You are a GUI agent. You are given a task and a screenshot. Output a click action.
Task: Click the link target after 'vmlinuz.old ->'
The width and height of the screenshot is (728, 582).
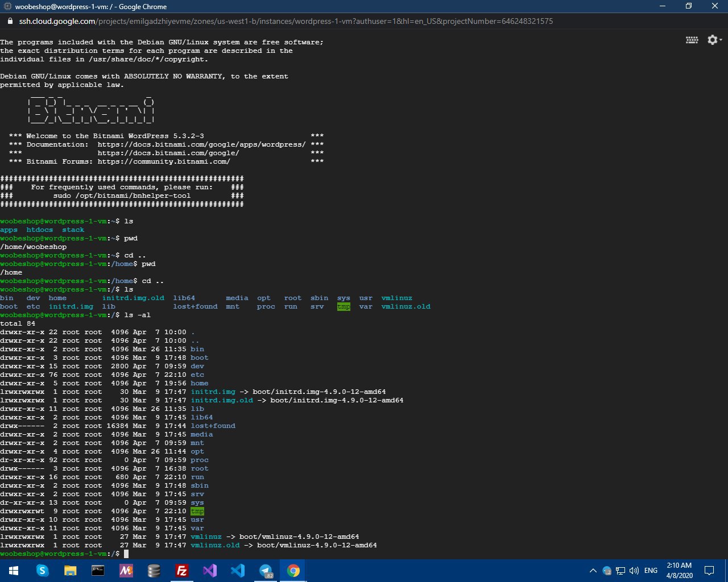click(x=317, y=545)
